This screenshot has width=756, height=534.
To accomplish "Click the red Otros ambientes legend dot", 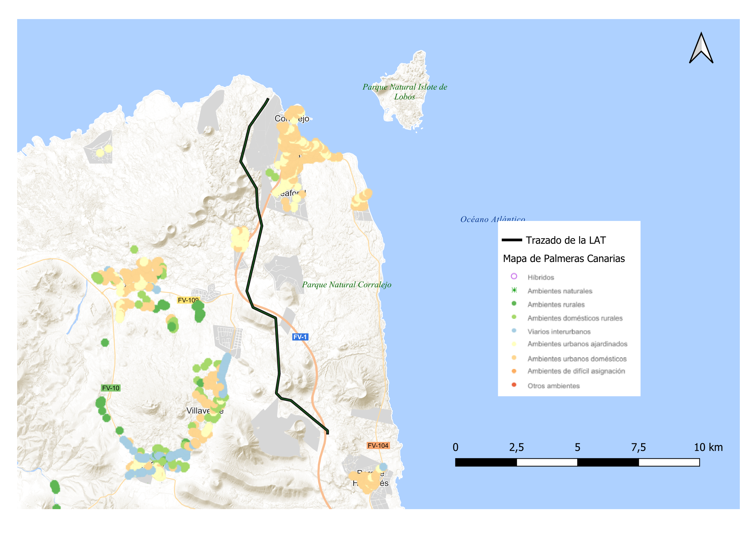I will coord(514,385).
